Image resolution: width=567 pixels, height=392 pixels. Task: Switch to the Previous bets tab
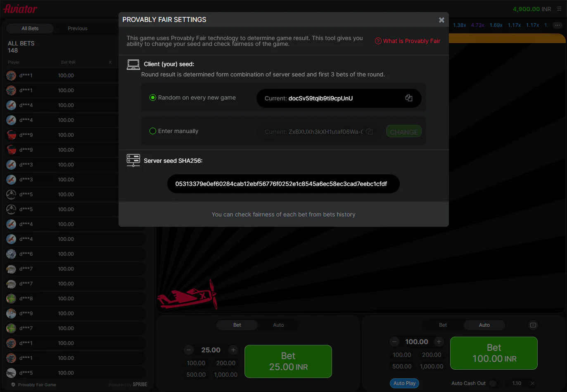click(78, 29)
